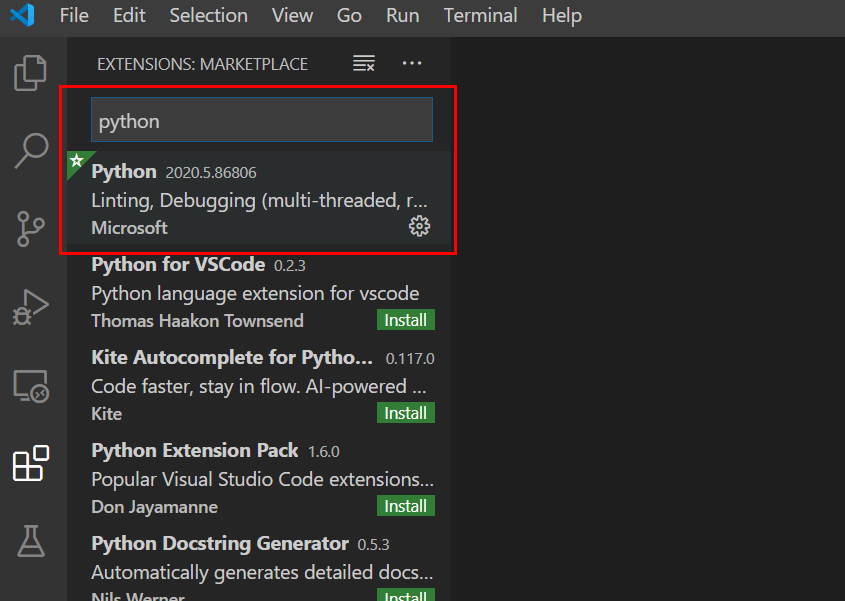This screenshot has height=601, width=845.
Task: Open the Search view icon
Action: (x=31, y=150)
